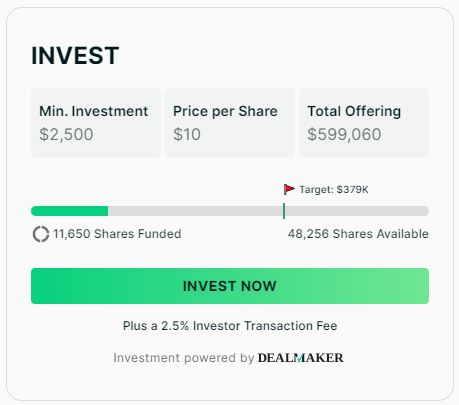Click the 2.5% Investor Transaction Fee note
The image size is (459, 405).
tap(230, 326)
